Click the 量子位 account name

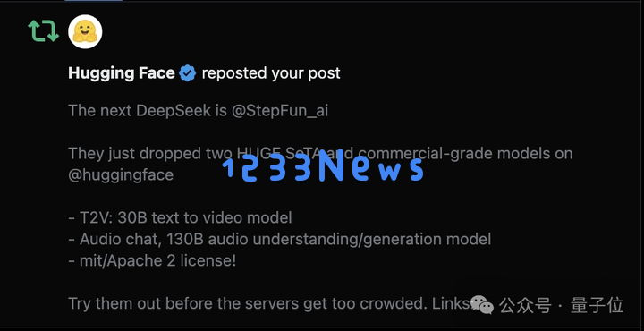(x=597, y=305)
